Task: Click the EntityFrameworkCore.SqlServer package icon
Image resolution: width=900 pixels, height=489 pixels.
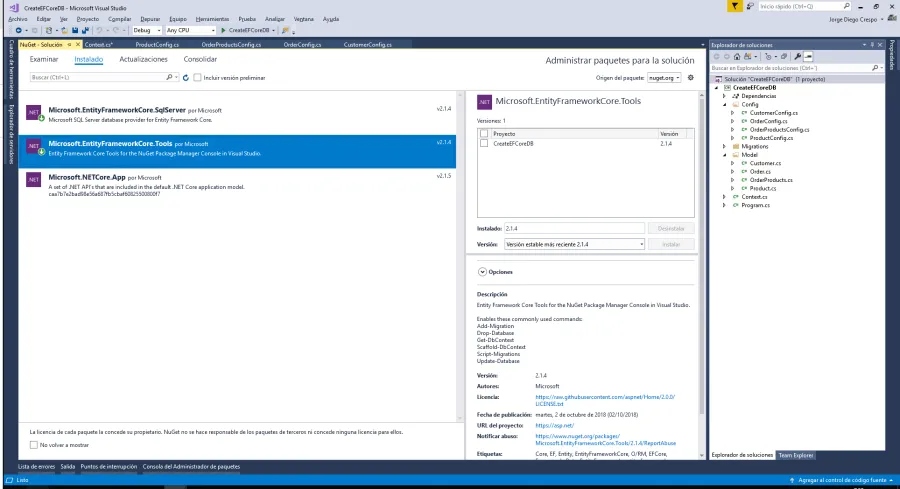Action: (x=33, y=112)
